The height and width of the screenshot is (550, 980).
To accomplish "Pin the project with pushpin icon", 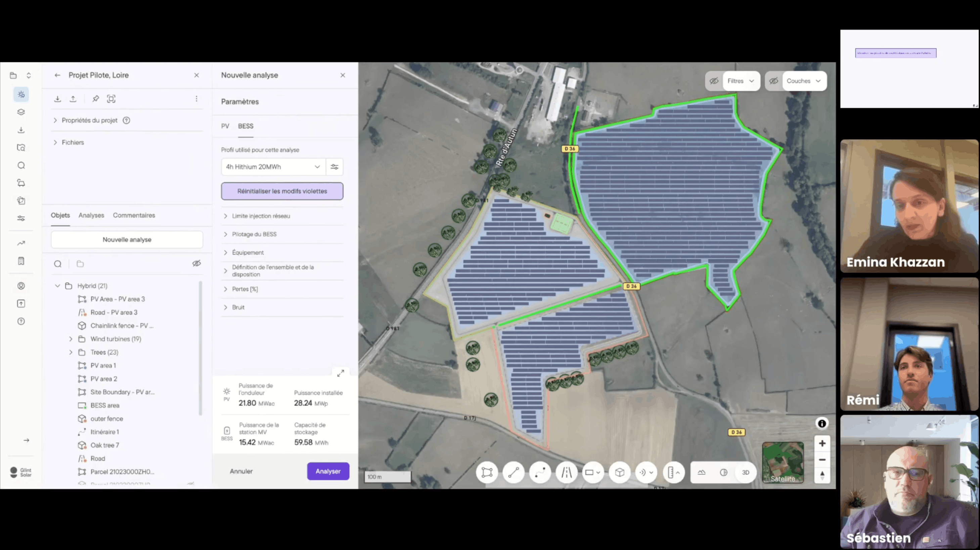I will (95, 99).
